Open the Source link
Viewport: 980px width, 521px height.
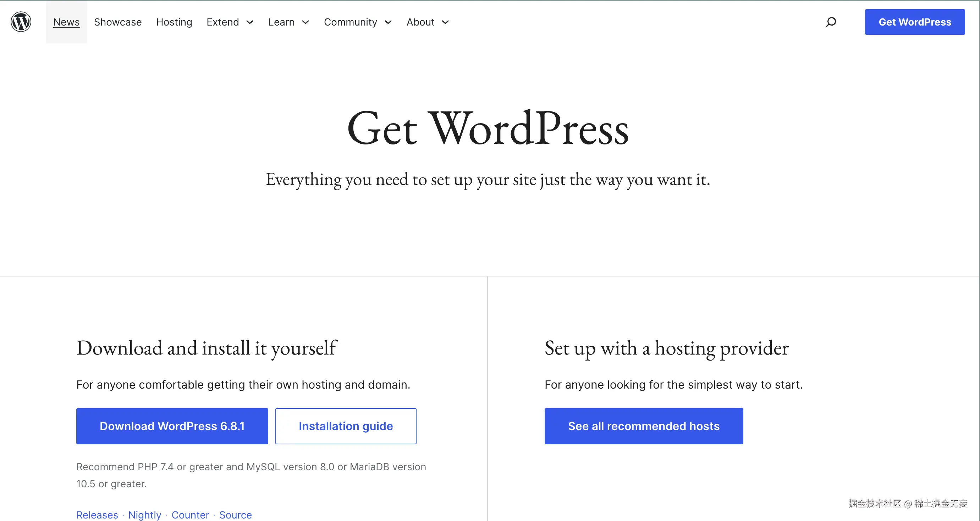(x=236, y=515)
